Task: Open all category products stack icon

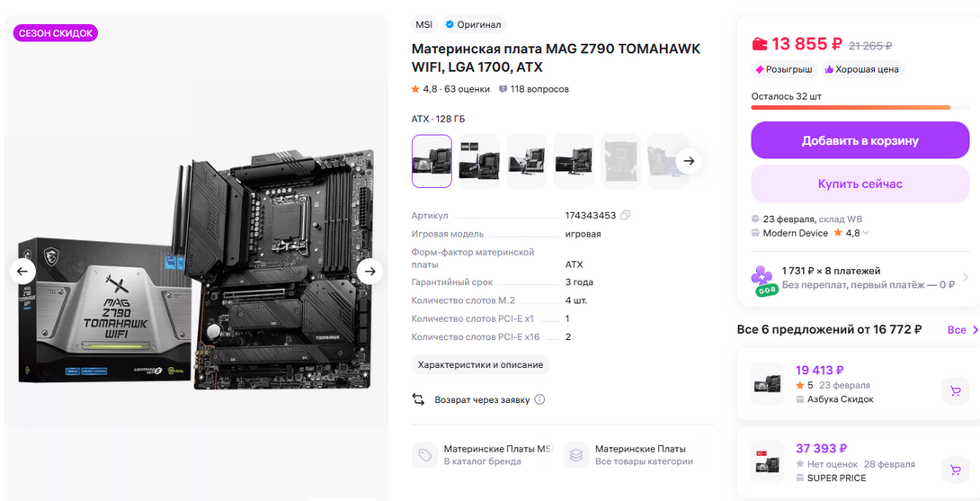Action: click(x=576, y=455)
